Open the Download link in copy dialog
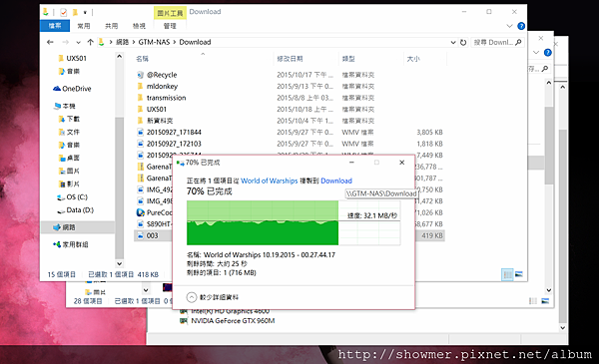Image resolution: width=599 pixels, height=364 pixels. coord(336,181)
